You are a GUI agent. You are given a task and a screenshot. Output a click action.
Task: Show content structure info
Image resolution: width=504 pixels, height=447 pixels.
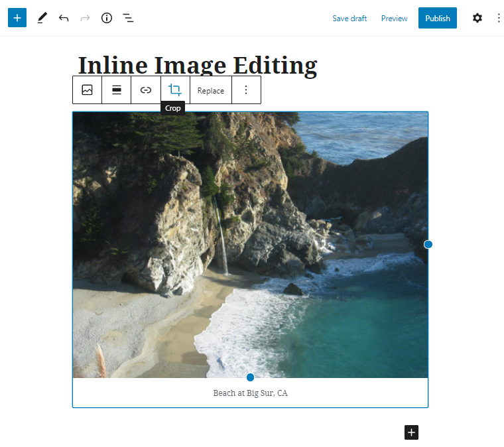(107, 18)
